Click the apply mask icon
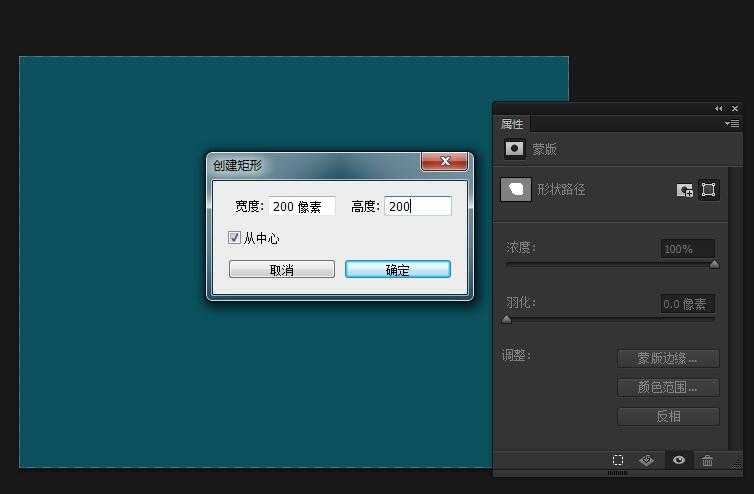Image resolution: width=754 pixels, height=494 pixels. (647, 460)
